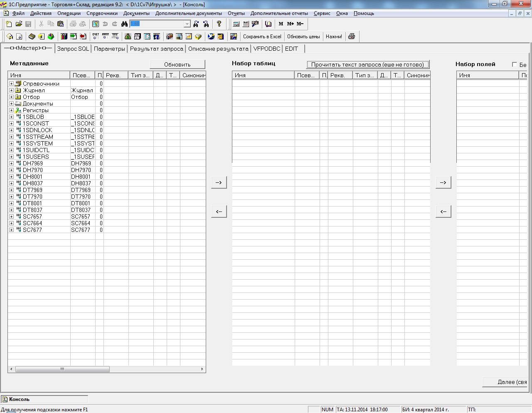The height and width of the screenshot is (413, 532).
Task: Toggle the Бе checkbox near Набор полей
Action: pos(515,64)
